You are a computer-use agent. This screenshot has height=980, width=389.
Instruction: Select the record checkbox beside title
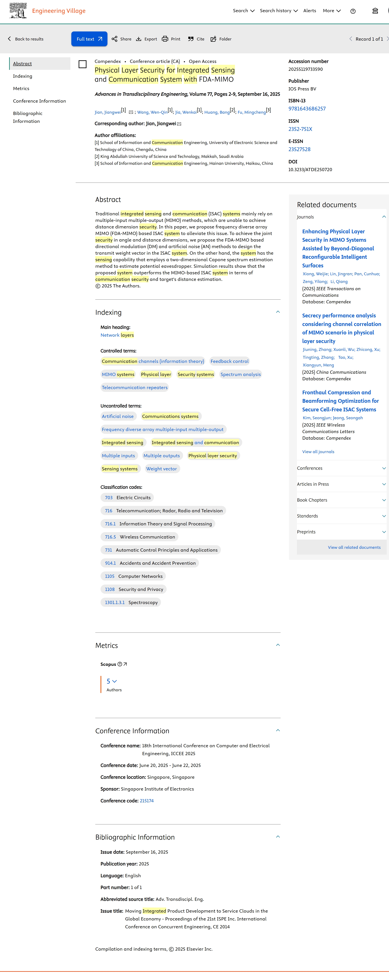pos(83,64)
